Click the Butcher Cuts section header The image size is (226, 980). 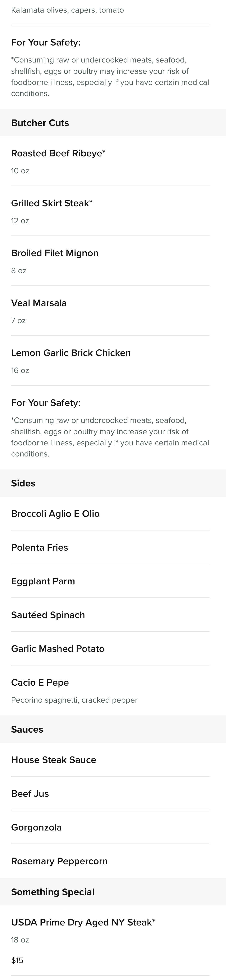click(113, 123)
